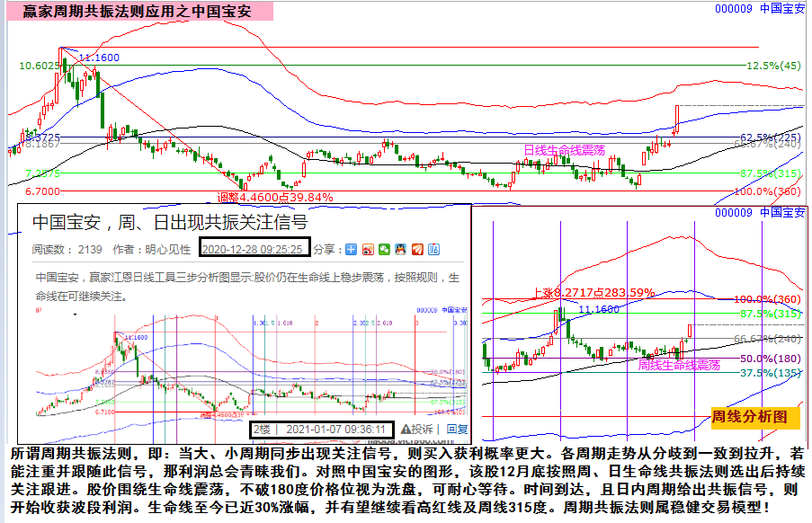
Task: Click the 周线分析图 yellow label
Action: (749, 417)
